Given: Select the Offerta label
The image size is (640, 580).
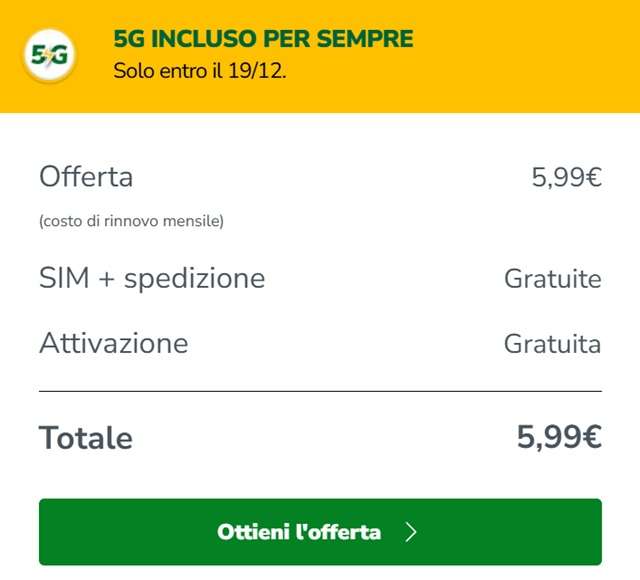Looking at the screenshot, I should point(86,177).
